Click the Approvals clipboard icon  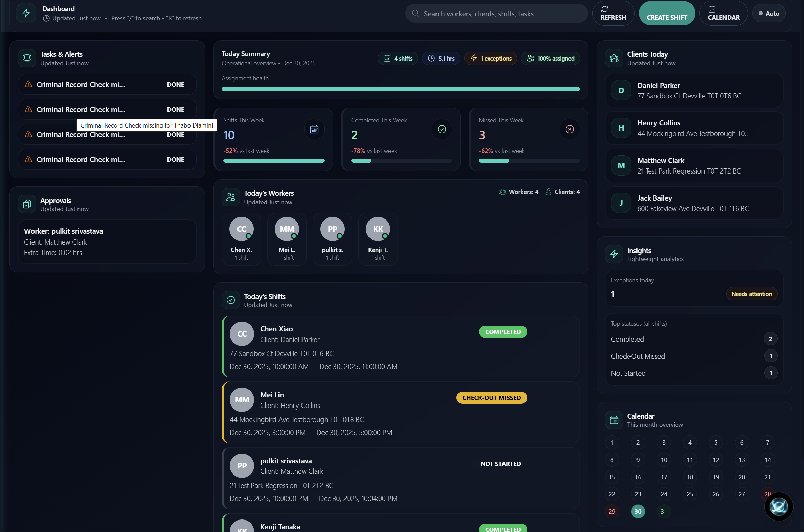27,204
